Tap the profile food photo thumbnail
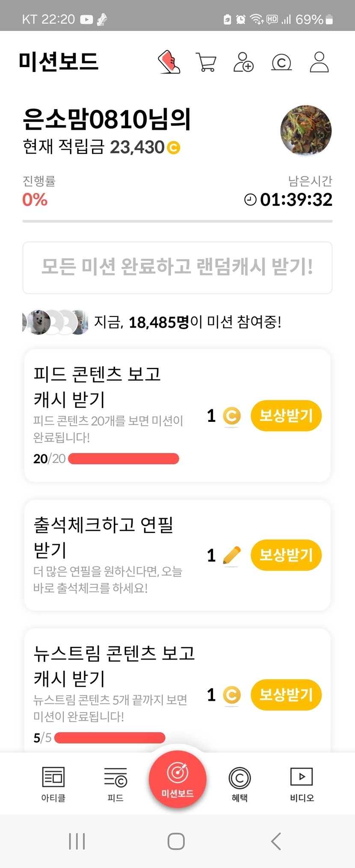355x868 pixels. coord(306,130)
